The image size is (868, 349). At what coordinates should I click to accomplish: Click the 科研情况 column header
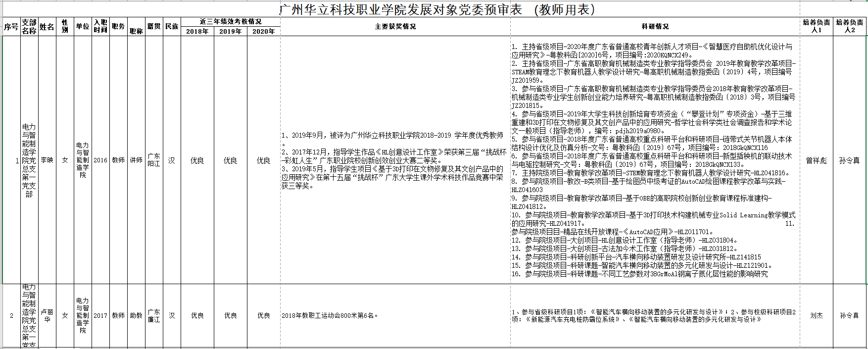click(655, 27)
